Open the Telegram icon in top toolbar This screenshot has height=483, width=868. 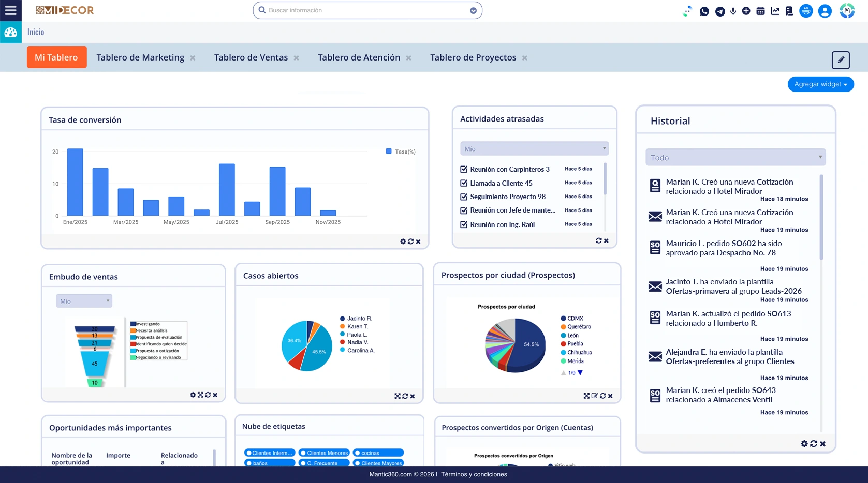[720, 11]
